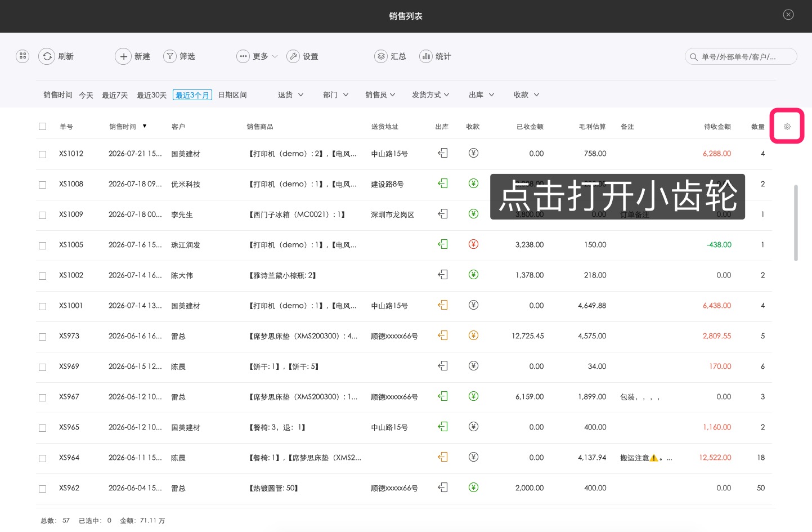The height and width of the screenshot is (532, 812).
Task: Click the 新建 plus icon
Action: (x=123, y=56)
